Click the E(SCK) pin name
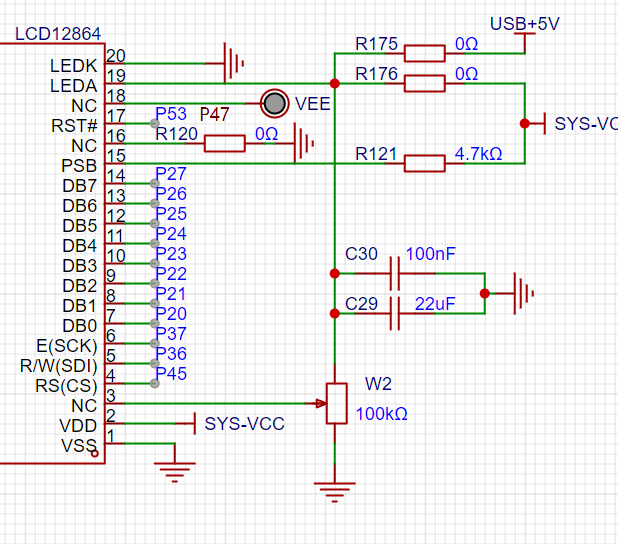618x544 pixels. (x=67, y=346)
